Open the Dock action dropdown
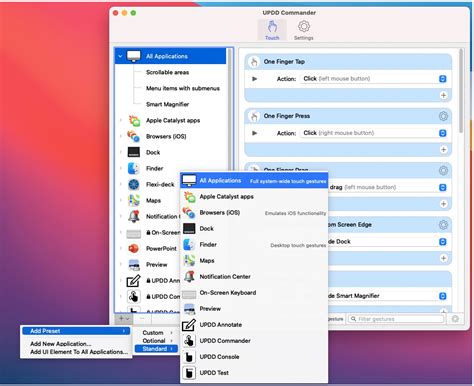 (x=442, y=242)
